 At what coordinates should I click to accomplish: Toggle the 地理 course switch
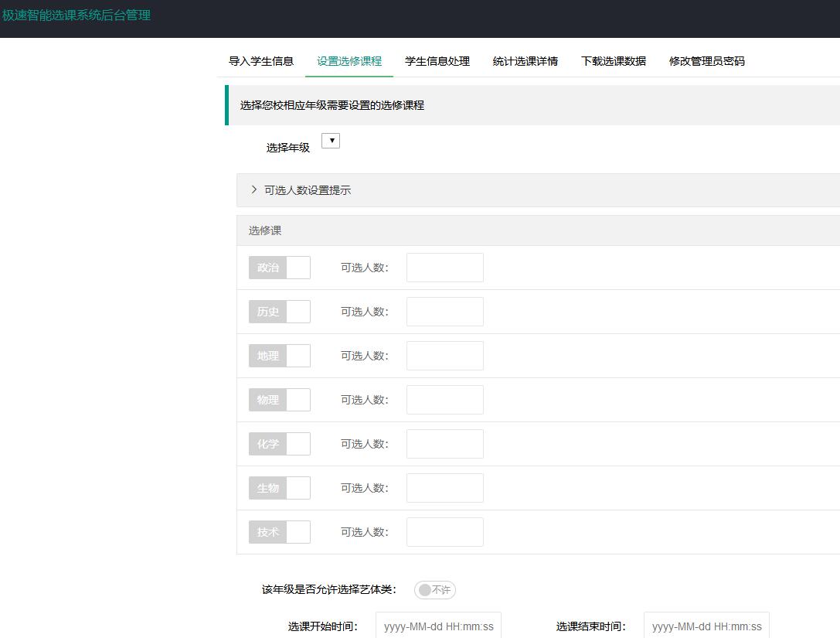click(x=279, y=356)
